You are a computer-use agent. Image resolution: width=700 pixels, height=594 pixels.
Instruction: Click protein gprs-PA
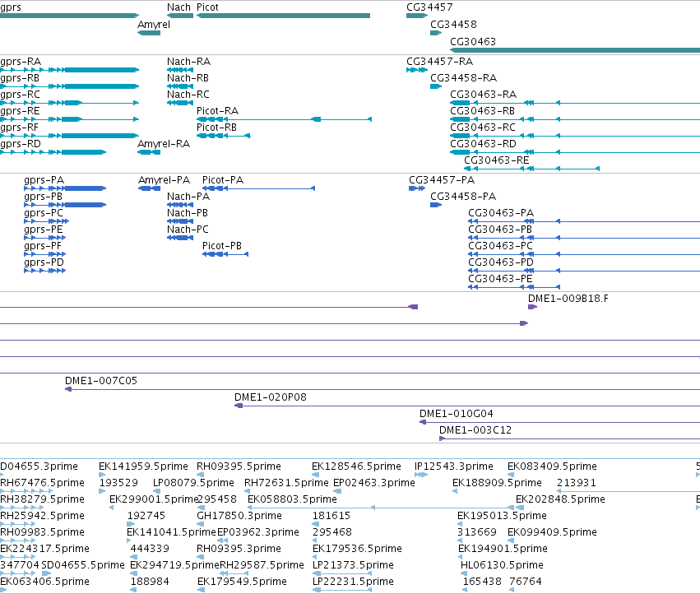point(65,188)
